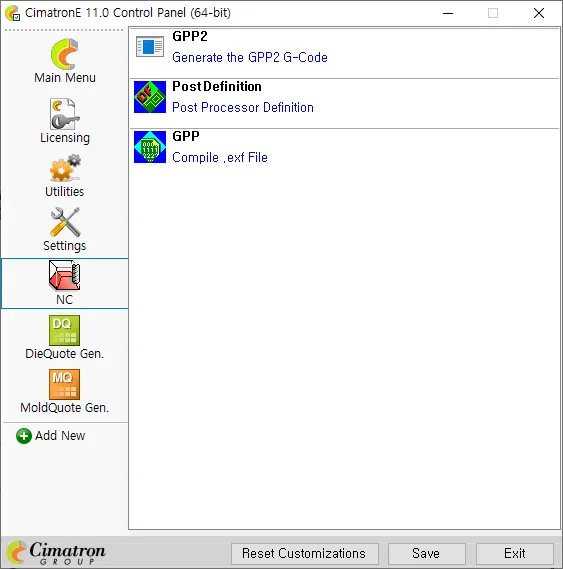Click the Add New label
563x569 pixels.
coord(60,435)
